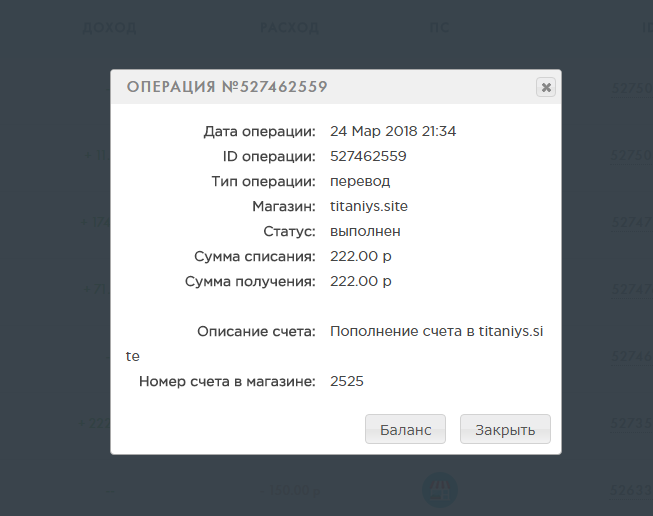Click the ПС column header in background
This screenshot has width=653, height=516.
pyautogui.click(x=440, y=27)
